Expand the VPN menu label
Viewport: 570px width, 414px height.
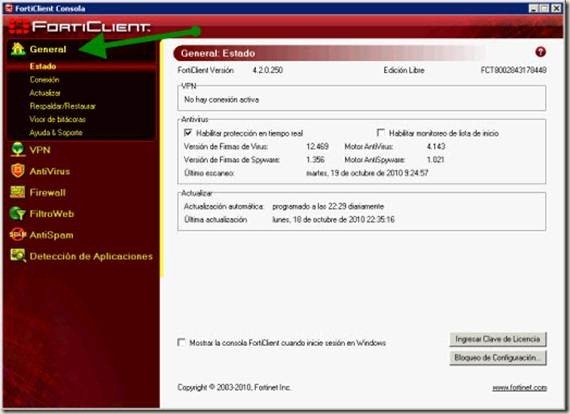pyautogui.click(x=40, y=150)
